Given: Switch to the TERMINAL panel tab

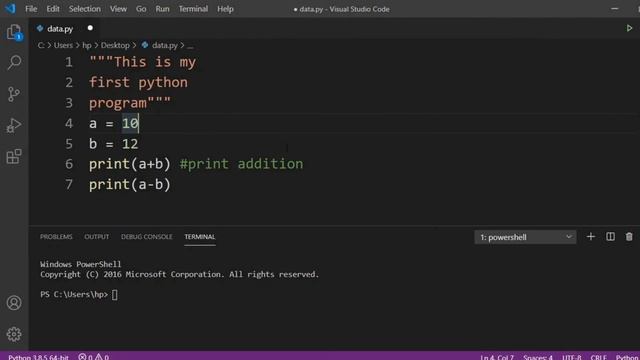Looking at the screenshot, I should (200, 237).
